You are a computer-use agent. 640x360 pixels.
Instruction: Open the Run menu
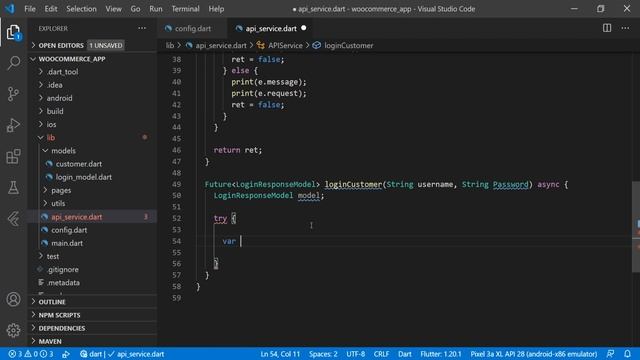coord(156,9)
